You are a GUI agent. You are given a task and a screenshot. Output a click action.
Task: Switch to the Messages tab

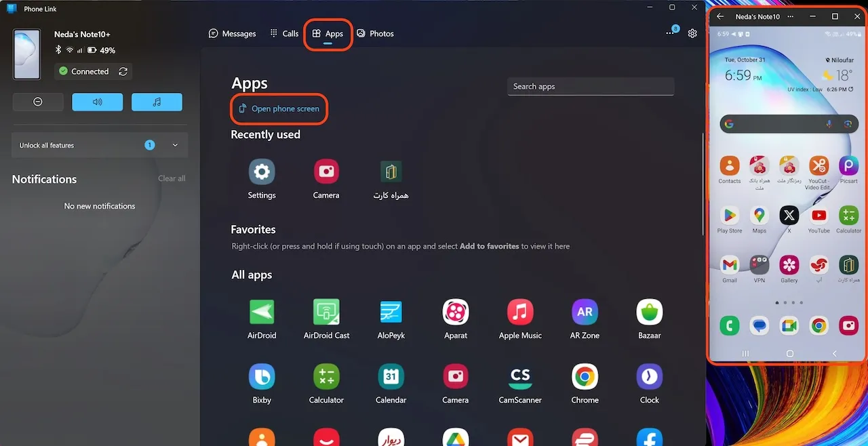[x=232, y=33]
